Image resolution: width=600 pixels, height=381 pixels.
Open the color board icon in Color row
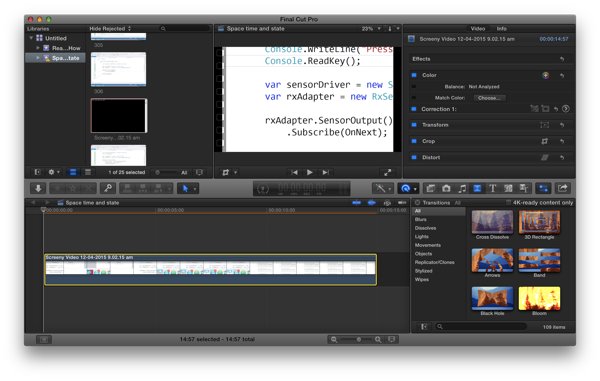(546, 75)
